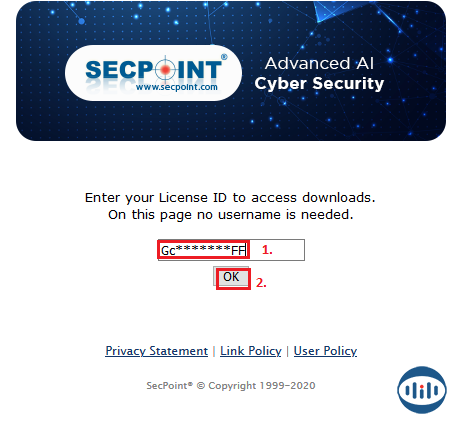Select the 'no username is needed' text line

[231, 215]
